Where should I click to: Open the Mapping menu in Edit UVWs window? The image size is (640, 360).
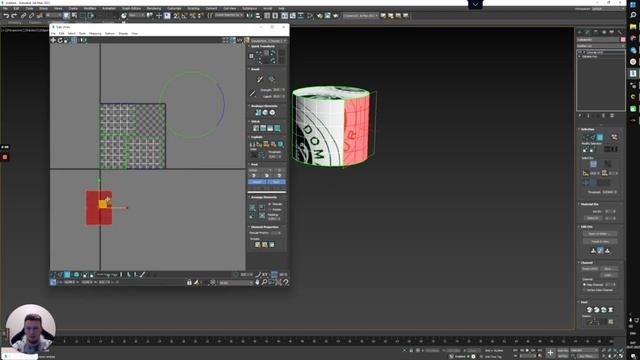(x=95, y=33)
